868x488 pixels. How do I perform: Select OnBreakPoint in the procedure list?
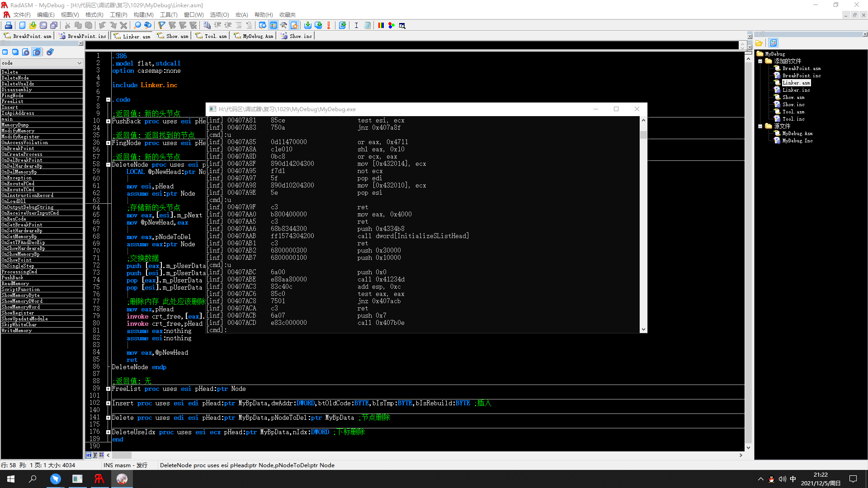(x=18, y=148)
